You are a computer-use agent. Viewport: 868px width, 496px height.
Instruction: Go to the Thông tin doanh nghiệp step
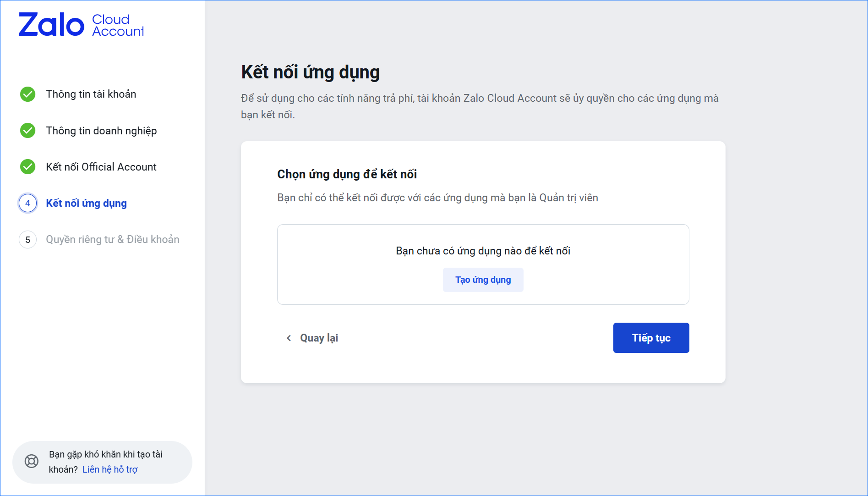(x=101, y=131)
